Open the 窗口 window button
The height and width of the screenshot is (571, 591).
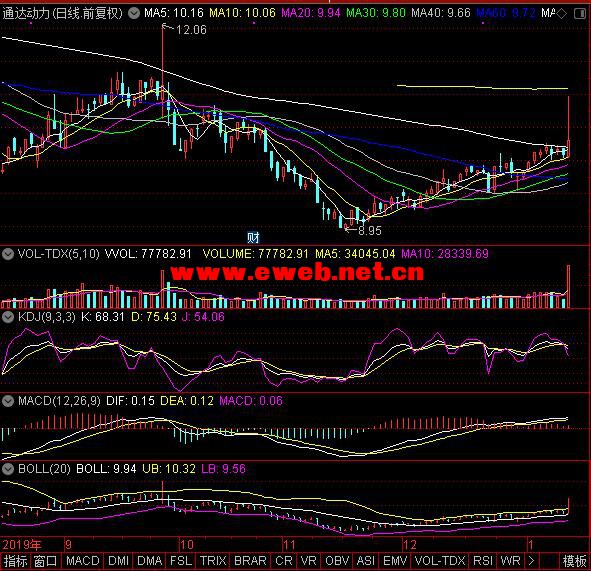45,561
